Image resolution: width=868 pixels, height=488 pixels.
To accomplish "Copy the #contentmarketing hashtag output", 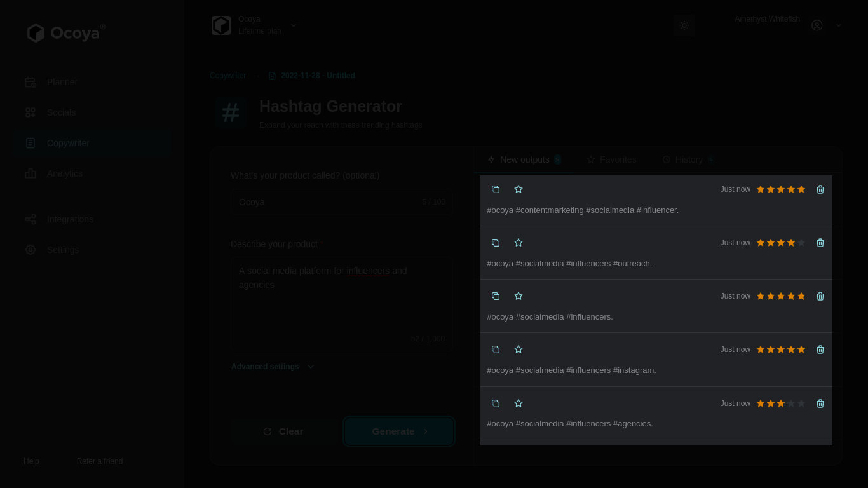I will pyautogui.click(x=496, y=189).
